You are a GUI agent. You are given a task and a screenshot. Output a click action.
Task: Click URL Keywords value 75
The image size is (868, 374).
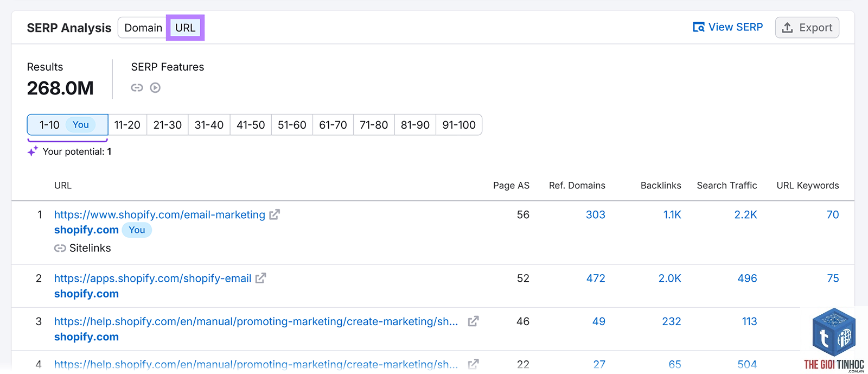833,278
